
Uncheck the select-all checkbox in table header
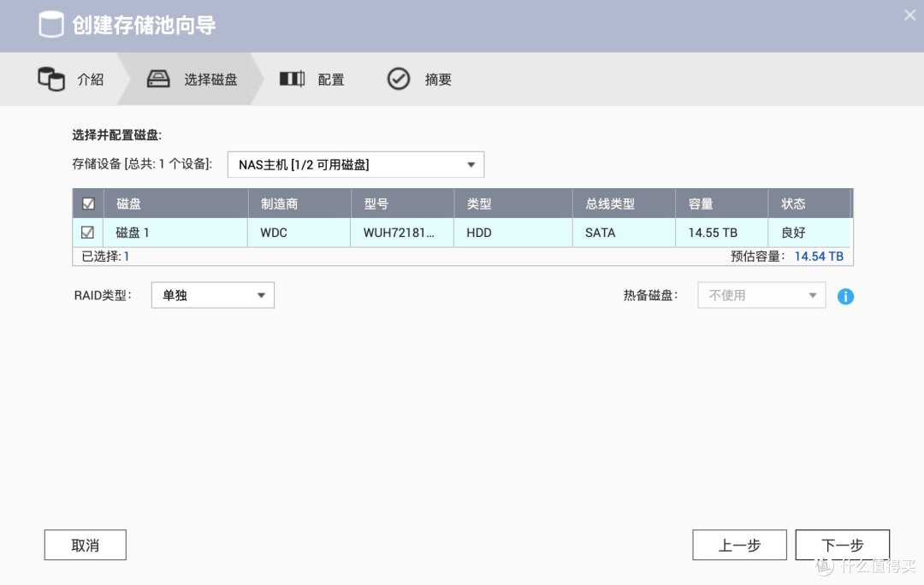click(86, 203)
